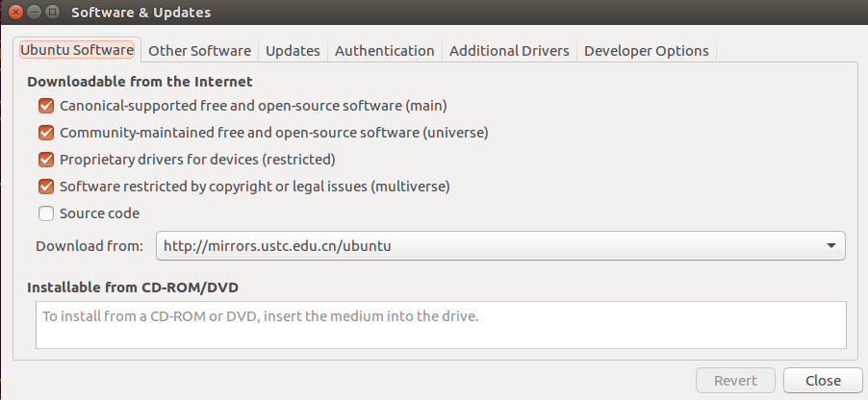Click the CD-ROM/DVD install list area

441,325
